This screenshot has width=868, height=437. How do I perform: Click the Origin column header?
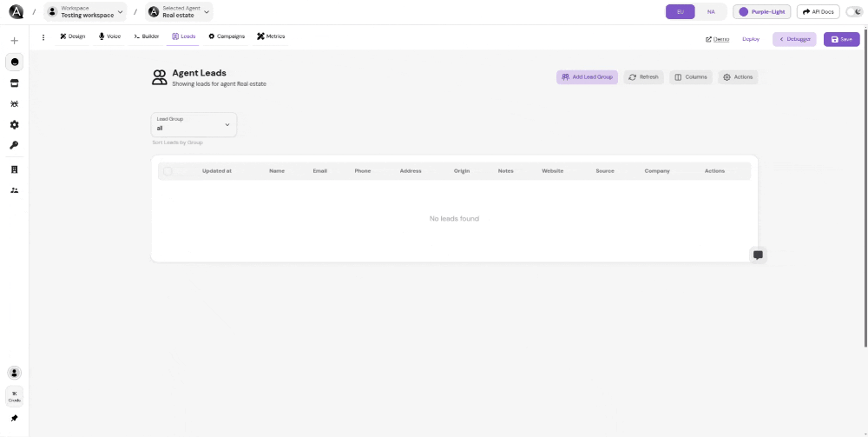tap(462, 171)
